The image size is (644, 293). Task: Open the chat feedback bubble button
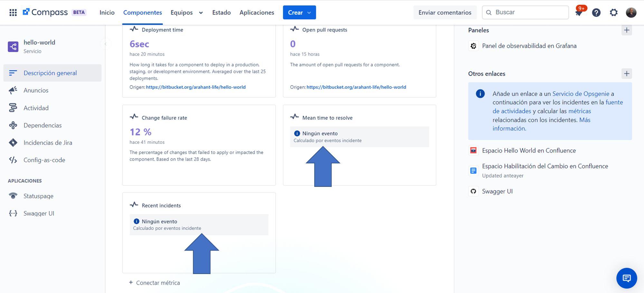[x=626, y=278]
